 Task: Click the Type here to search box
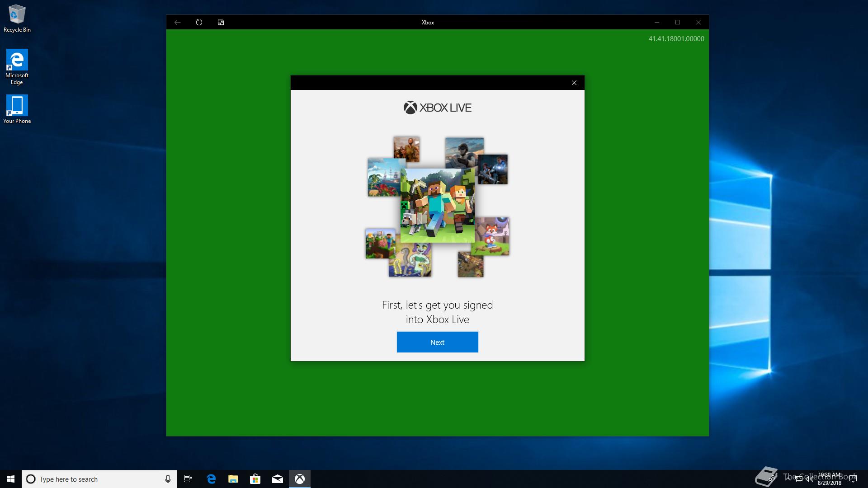pos(99,479)
